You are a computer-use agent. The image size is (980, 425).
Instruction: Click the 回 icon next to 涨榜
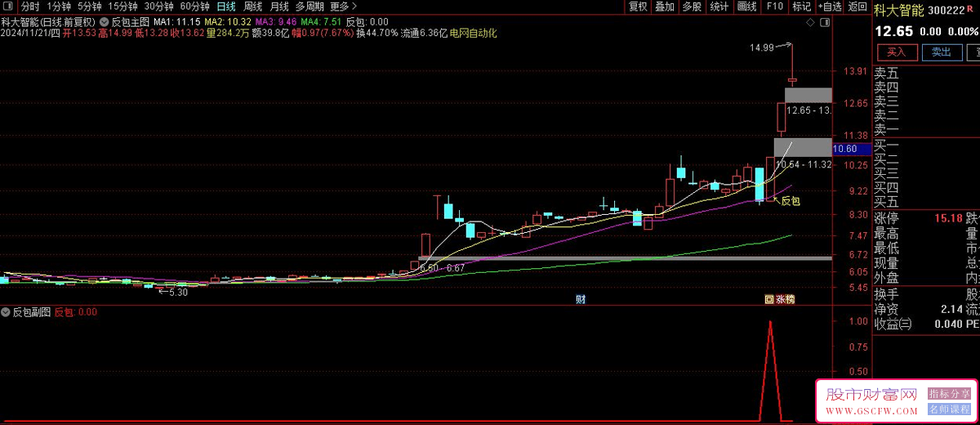point(768,299)
